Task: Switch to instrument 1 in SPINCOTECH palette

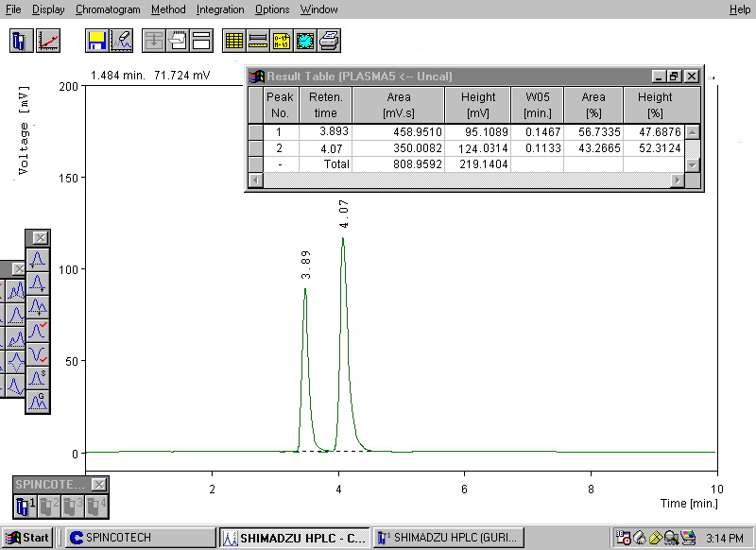Action: click(x=26, y=506)
